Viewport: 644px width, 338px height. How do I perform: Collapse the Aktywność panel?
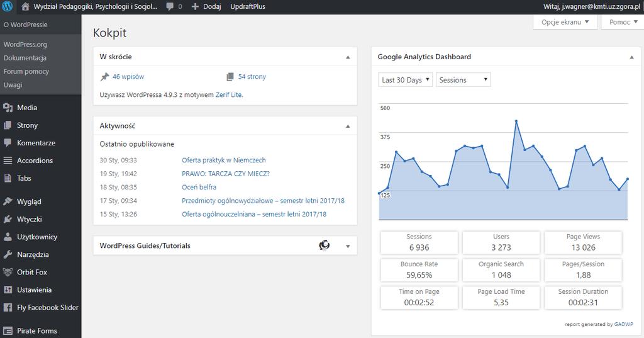[x=348, y=127]
